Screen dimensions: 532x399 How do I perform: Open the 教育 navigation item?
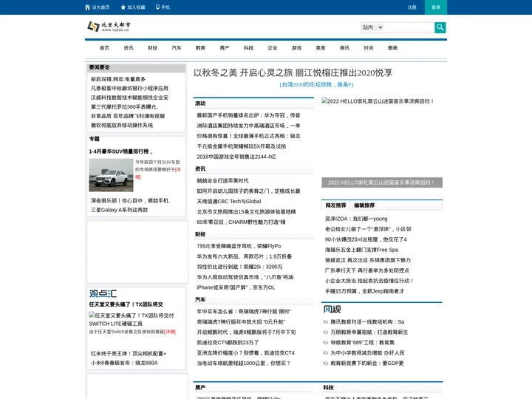(x=200, y=48)
